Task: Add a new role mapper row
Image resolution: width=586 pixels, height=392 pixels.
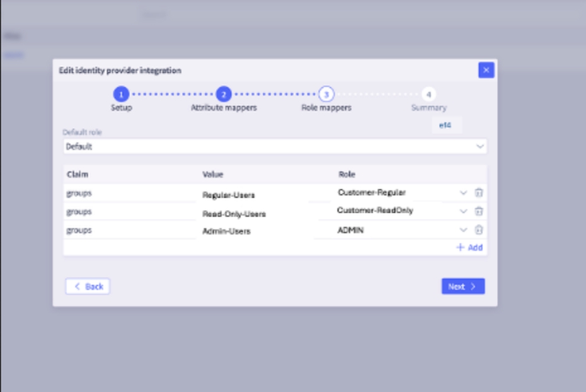Action: (x=469, y=248)
